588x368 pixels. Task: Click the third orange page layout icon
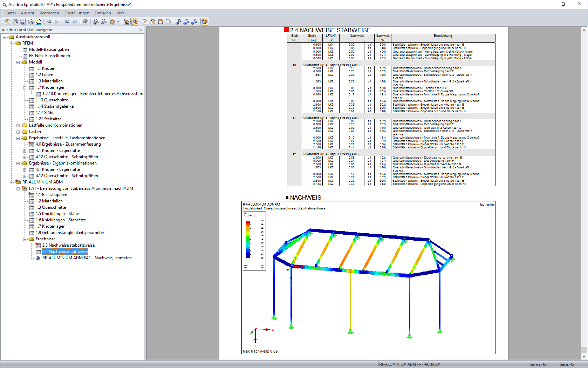(x=160, y=22)
